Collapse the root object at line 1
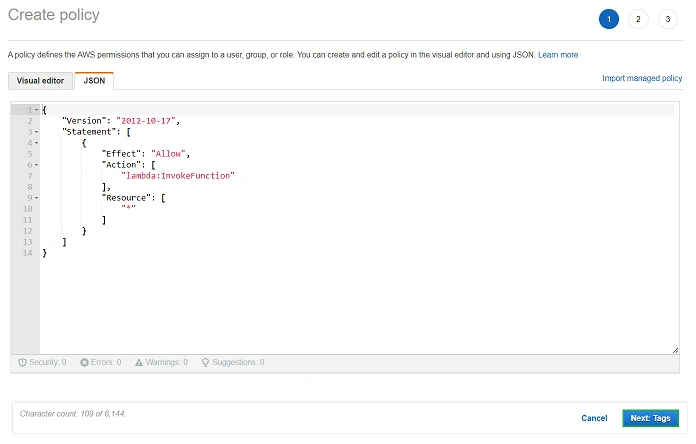This screenshot has height=444, width=696. [35, 109]
